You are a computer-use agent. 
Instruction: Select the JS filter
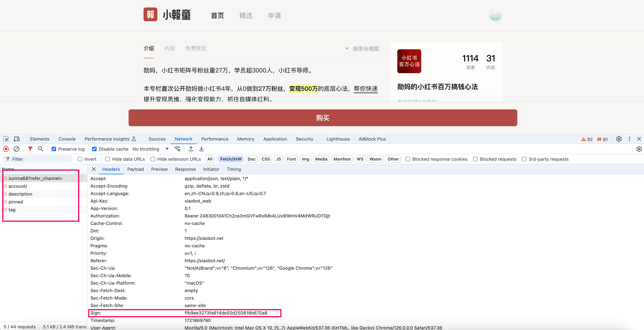(x=278, y=159)
